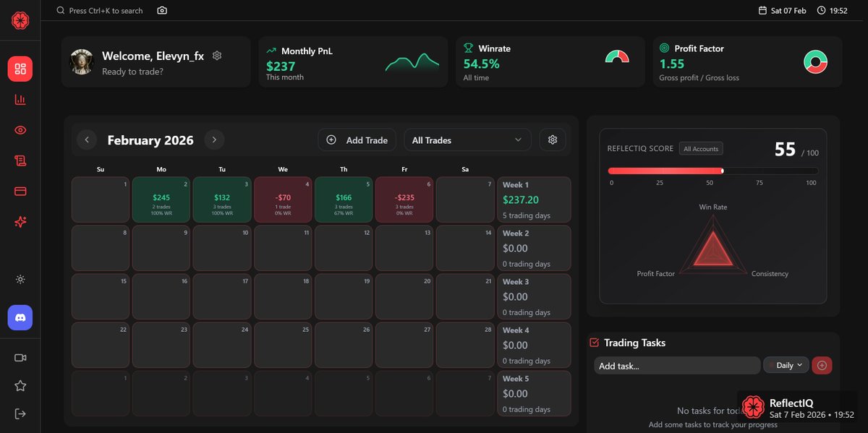Click the 55 ReflectIQ score number
Screen dimensions: 868x433
click(x=785, y=149)
